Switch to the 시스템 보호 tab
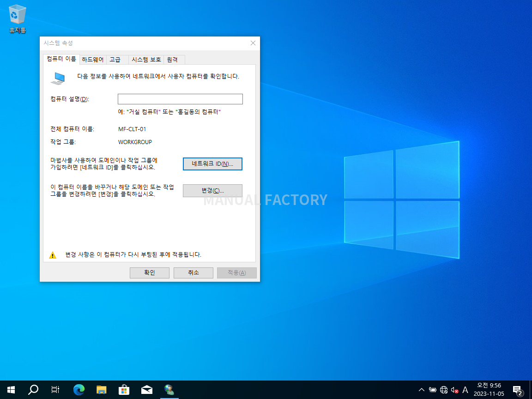The width and height of the screenshot is (532, 399). [x=146, y=60]
